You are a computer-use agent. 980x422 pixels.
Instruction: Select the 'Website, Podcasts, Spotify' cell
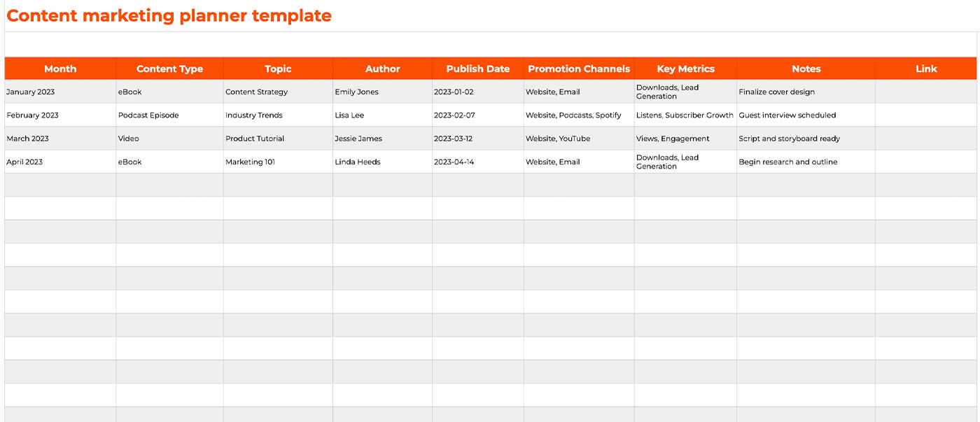pyautogui.click(x=579, y=115)
